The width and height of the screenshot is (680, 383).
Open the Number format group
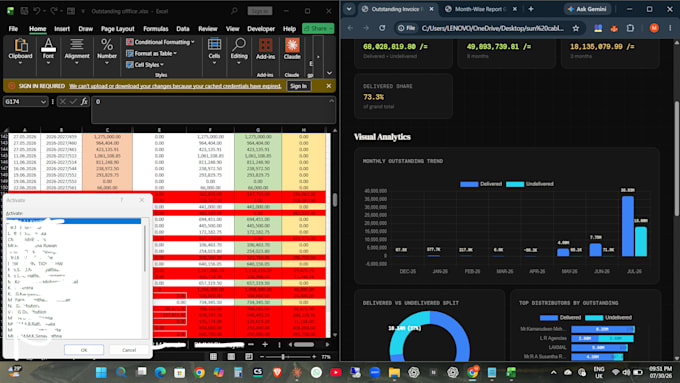click(x=107, y=52)
